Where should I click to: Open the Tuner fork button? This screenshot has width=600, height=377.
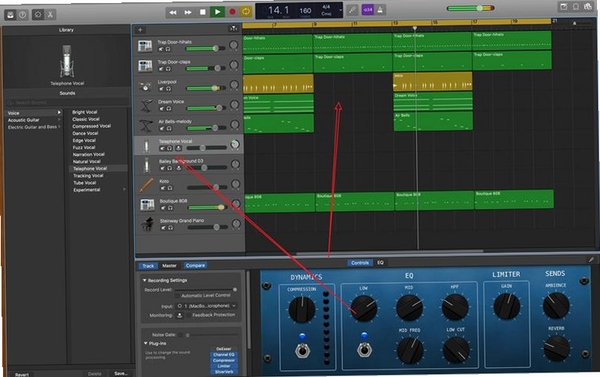point(352,10)
